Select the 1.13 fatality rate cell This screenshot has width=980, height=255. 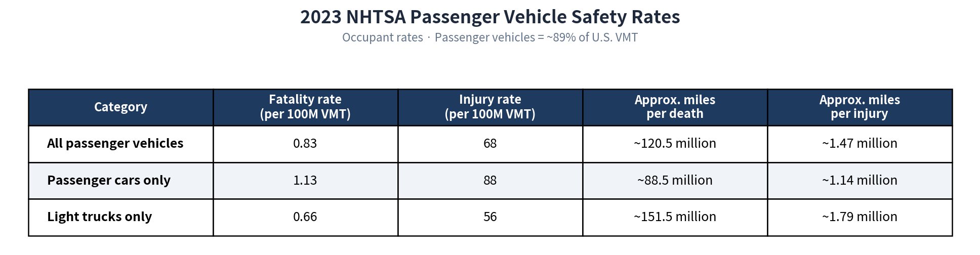(305, 181)
